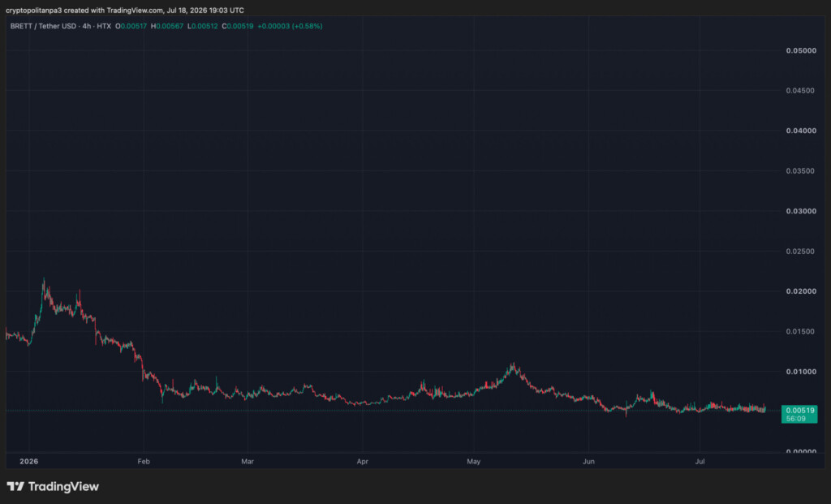Click the 0.03000 price axis label
831x504 pixels.
pos(801,211)
